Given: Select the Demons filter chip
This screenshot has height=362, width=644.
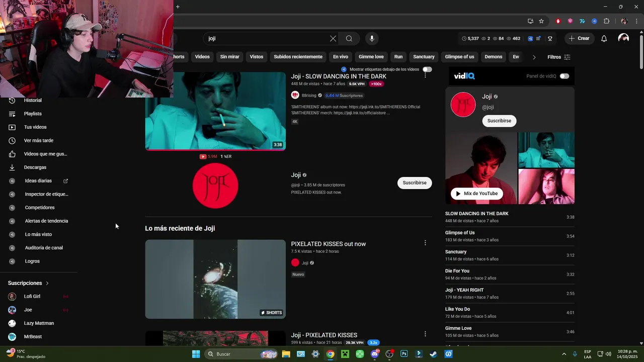Looking at the screenshot, I should pos(494,57).
